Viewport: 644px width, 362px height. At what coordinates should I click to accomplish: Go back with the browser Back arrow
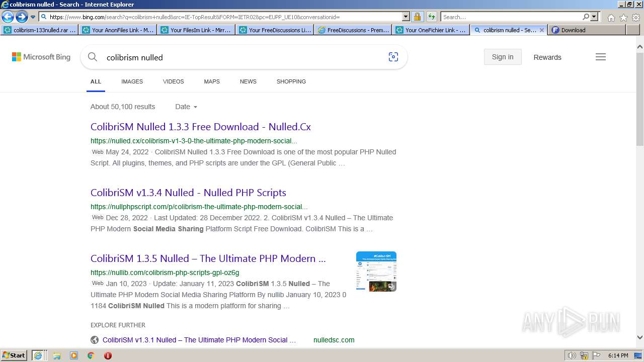pyautogui.click(x=8, y=17)
